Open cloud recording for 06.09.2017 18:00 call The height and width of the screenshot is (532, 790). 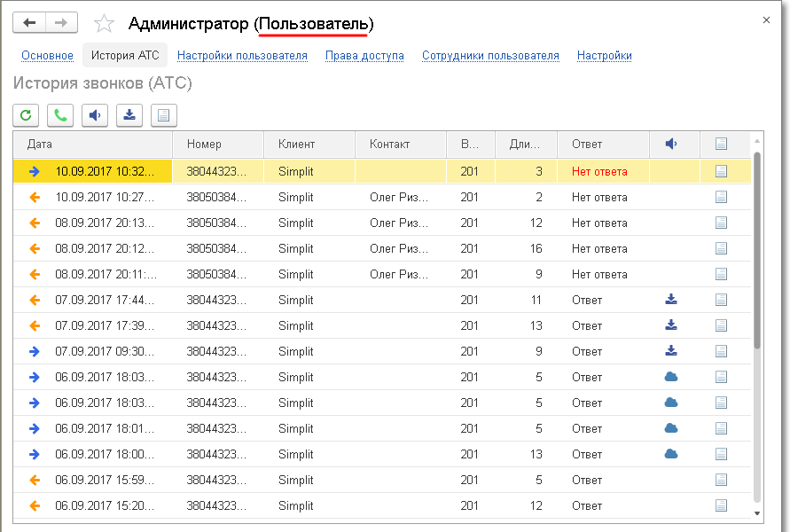click(671, 454)
